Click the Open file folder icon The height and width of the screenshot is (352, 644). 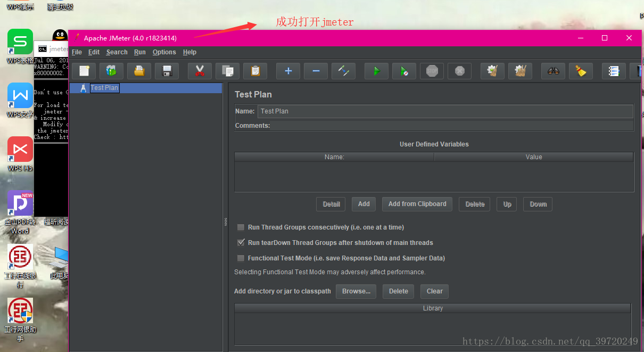pyautogui.click(x=139, y=71)
